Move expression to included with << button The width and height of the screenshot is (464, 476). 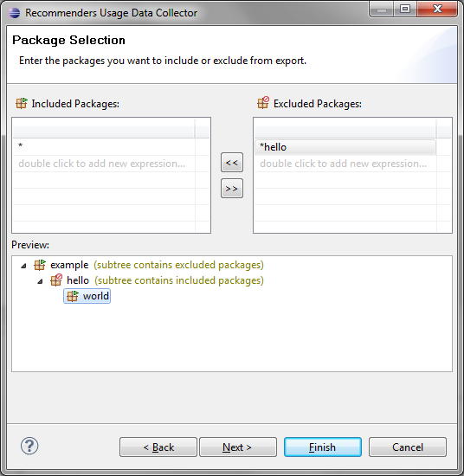[232, 163]
